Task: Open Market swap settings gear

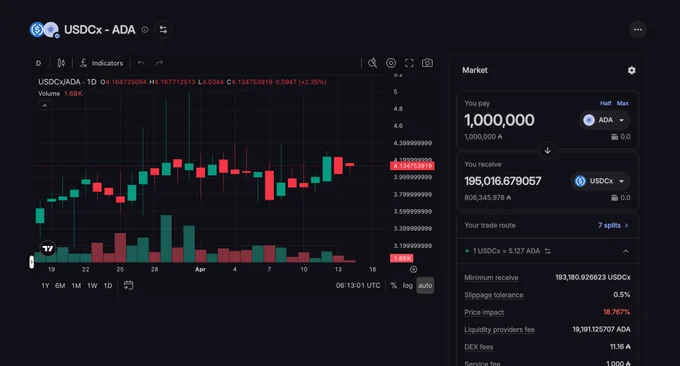Action: point(631,70)
